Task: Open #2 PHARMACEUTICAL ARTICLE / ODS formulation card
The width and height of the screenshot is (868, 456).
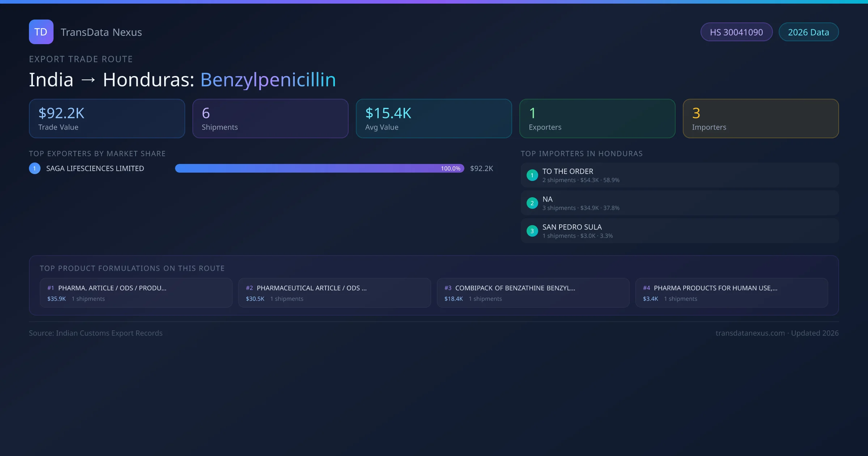Action: click(335, 293)
